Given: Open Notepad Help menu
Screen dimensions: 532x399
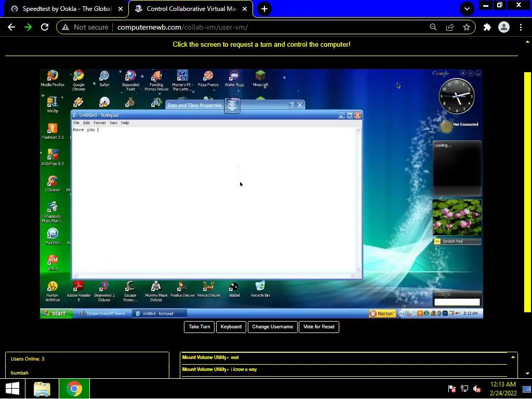Looking at the screenshot, I should 125,123.
